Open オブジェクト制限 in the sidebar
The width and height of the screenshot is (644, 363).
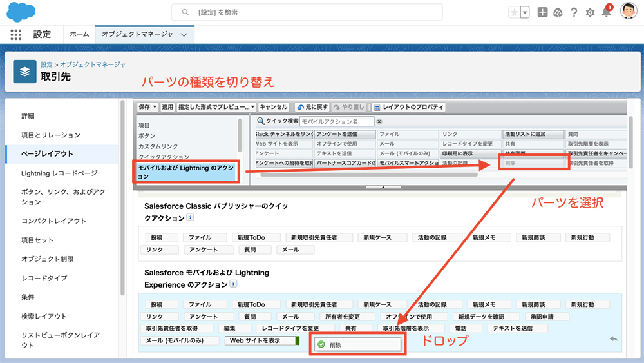(x=48, y=259)
